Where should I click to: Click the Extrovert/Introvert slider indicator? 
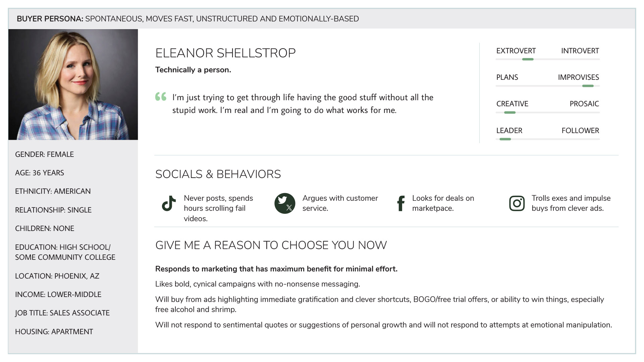pos(528,59)
